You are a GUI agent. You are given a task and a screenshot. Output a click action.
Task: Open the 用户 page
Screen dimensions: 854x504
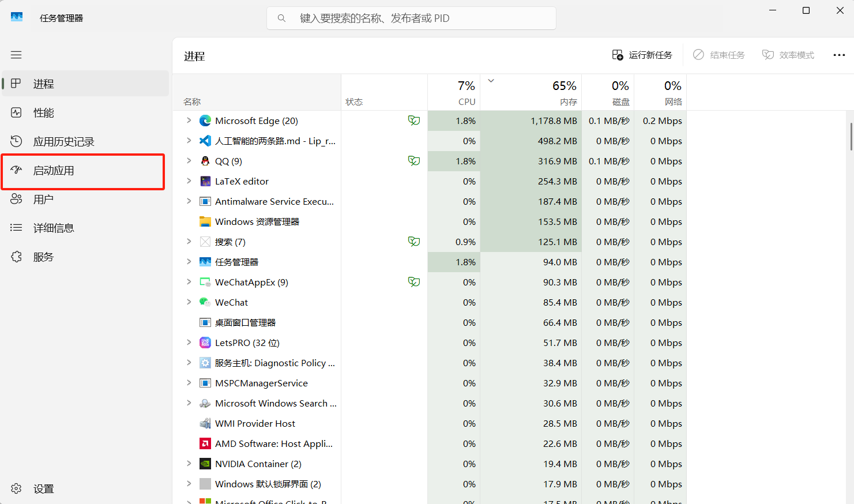point(85,199)
